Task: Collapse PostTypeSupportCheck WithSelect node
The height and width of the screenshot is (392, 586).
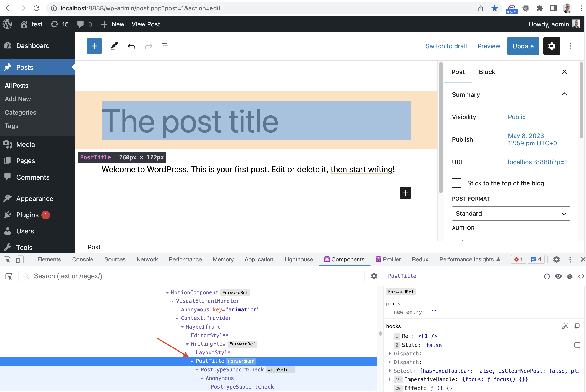Action: [x=197, y=369]
